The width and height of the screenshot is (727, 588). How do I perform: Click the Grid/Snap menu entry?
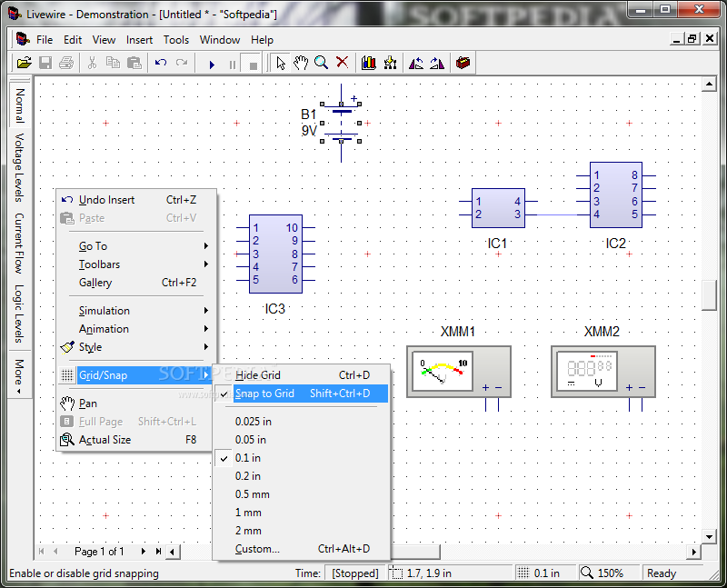135,375
